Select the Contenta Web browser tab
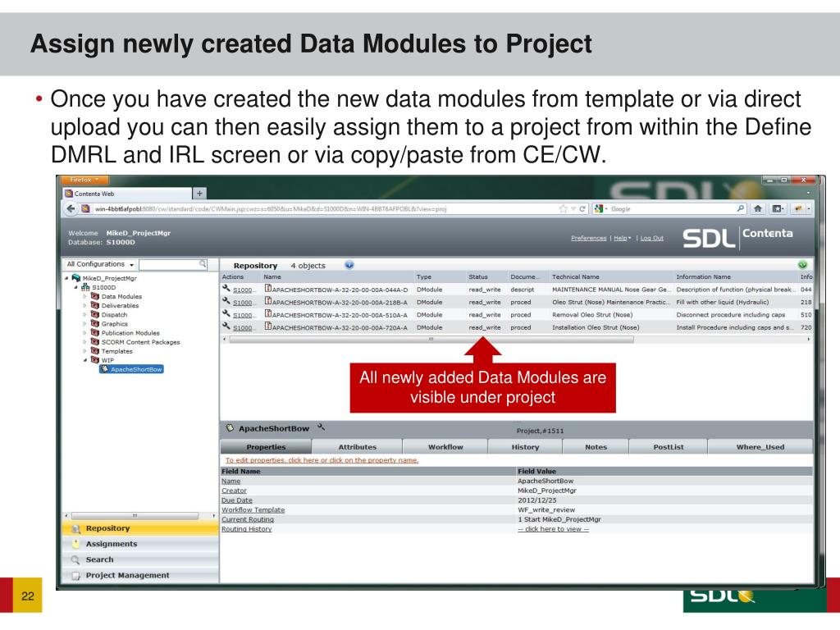This screenshot has width=840, height=630. click(127, 194)
